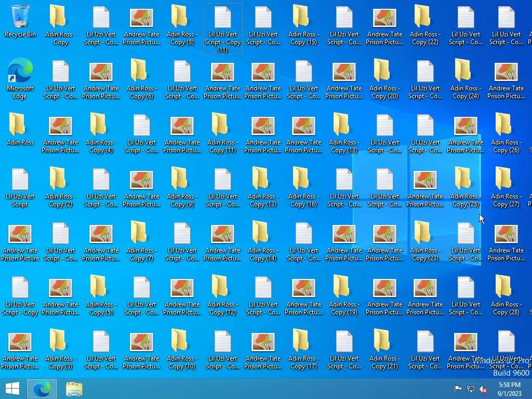Select Adin Ross - Copy (7) folder

click(x=141, y=241)
